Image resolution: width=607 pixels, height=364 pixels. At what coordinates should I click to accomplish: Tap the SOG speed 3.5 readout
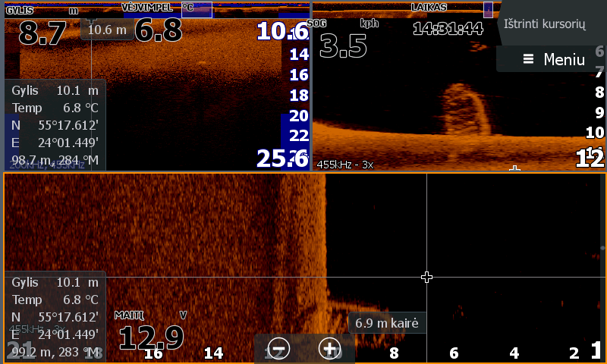pos(343,45)
